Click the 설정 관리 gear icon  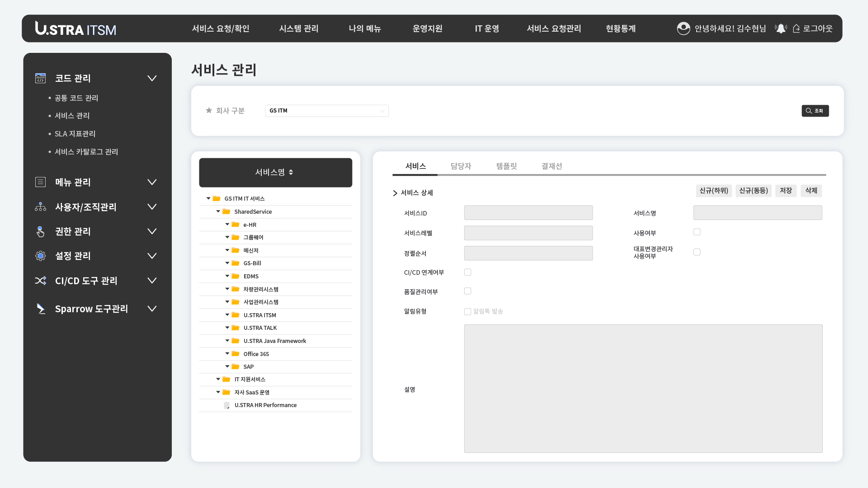coord(40,256)
